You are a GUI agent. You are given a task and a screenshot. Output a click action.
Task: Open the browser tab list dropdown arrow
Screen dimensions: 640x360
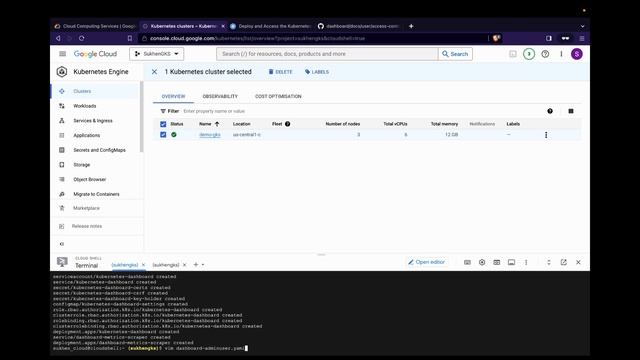click(x=582, y=26)
